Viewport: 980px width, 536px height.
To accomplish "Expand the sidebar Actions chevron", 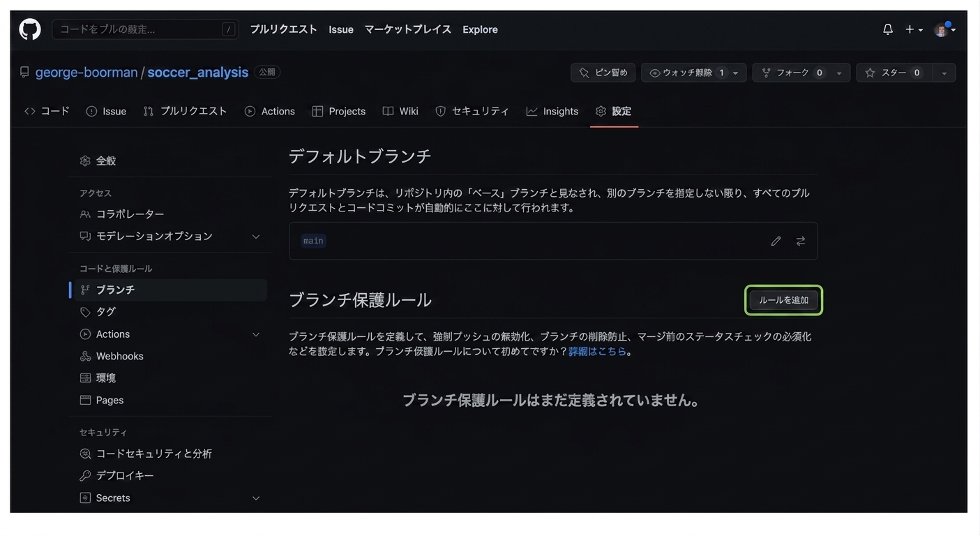I will 256,334.
